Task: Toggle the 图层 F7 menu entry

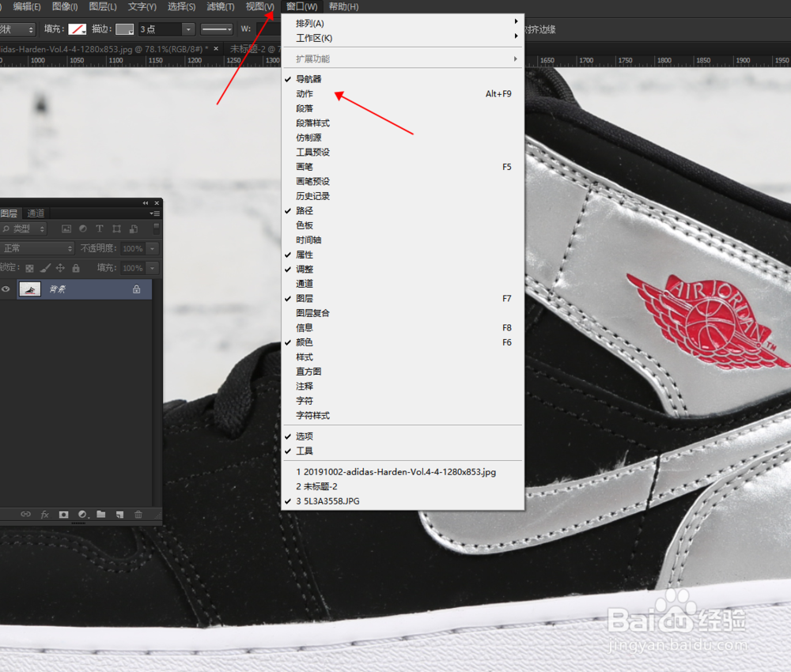Action: point(403,298)
